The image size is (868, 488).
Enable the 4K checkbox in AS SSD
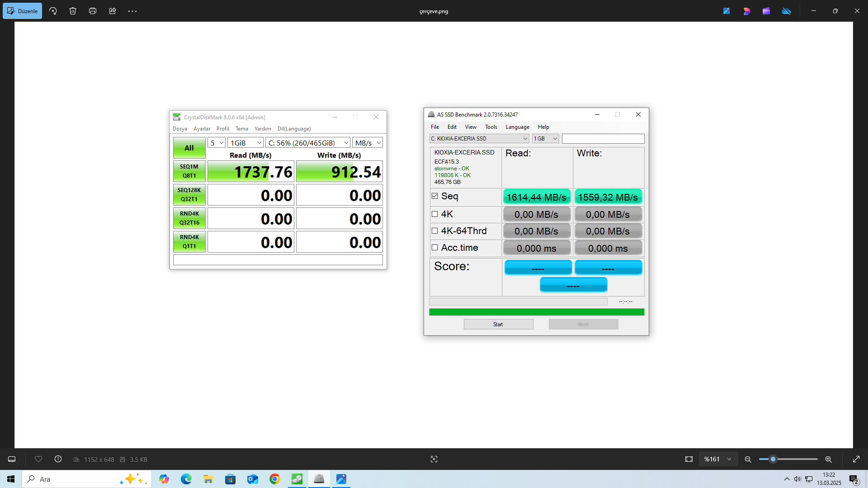pyautogui.click(x=435, y=214)
